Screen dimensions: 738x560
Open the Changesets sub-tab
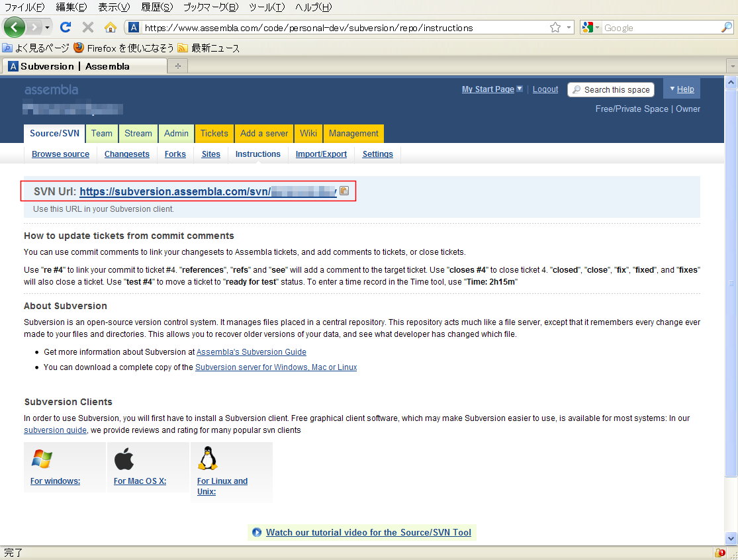click(x=127, y=154)
